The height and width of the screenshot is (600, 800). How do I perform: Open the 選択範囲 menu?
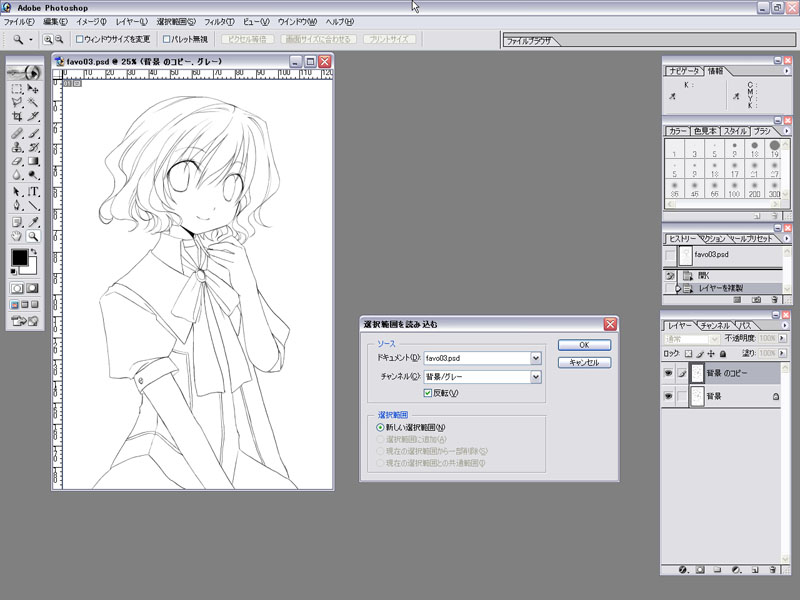coord(176,22)
